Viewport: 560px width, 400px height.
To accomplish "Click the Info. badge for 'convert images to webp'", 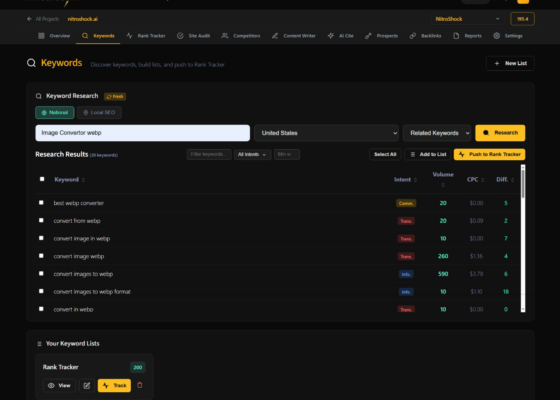I will point(406,274).
